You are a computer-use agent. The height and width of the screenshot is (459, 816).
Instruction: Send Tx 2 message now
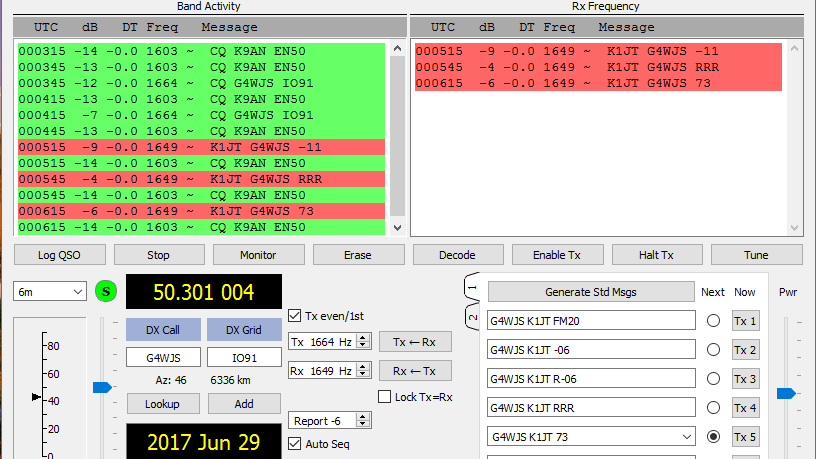coord(745,350)
